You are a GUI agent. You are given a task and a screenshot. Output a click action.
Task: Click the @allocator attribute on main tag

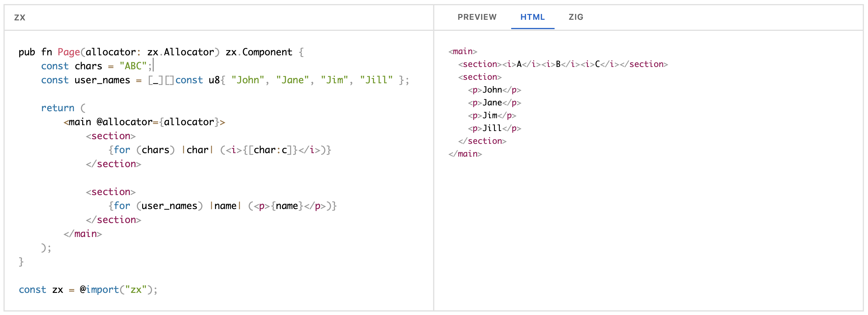[124, 122]
